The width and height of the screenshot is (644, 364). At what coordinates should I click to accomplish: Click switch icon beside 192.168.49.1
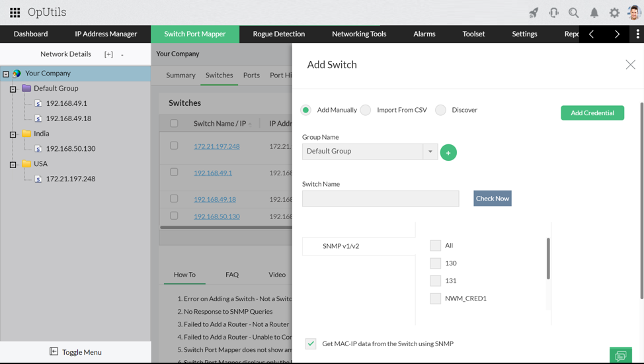coord(38,104)
